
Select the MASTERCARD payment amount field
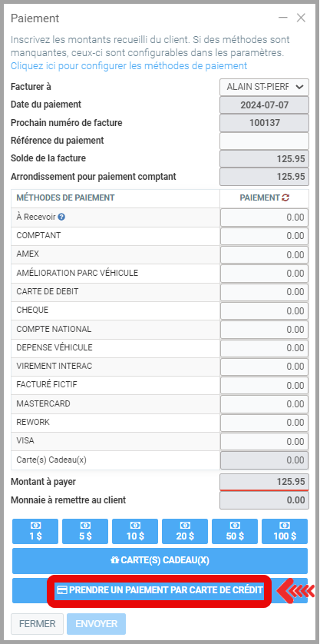pos(264,404)
